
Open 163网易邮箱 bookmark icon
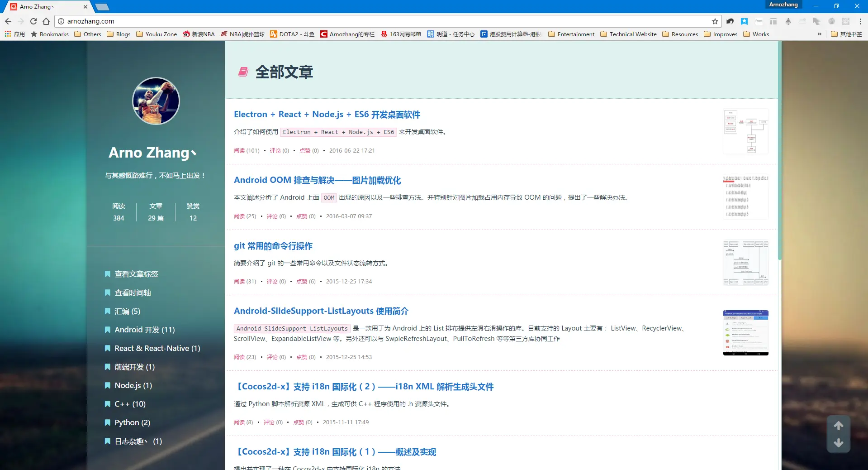[x=384, y=34]
